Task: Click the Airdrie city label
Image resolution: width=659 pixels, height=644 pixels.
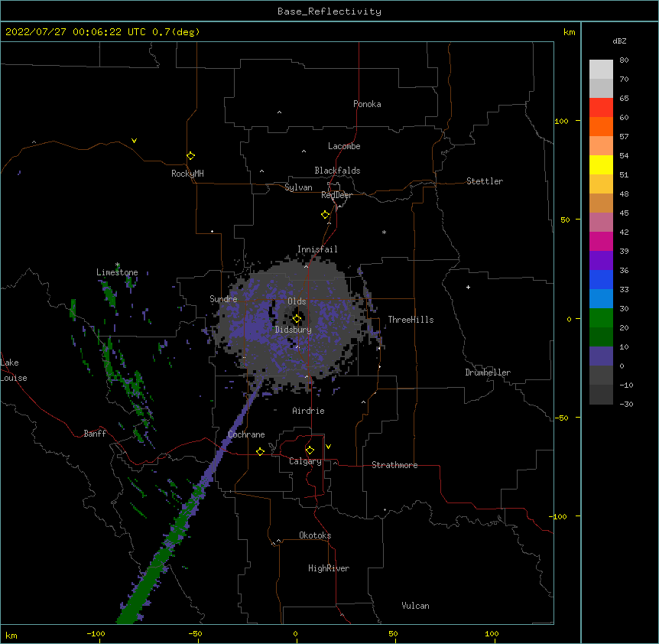Action: point(308,411)
